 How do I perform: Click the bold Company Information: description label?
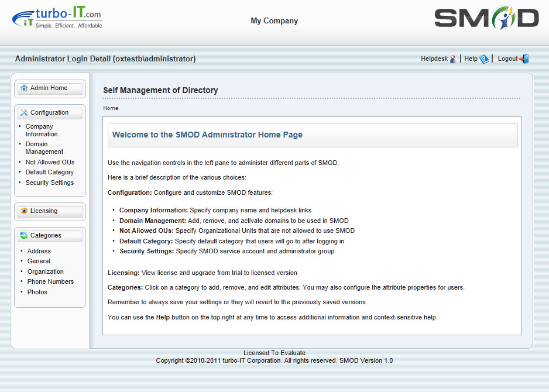pos(154,210)
